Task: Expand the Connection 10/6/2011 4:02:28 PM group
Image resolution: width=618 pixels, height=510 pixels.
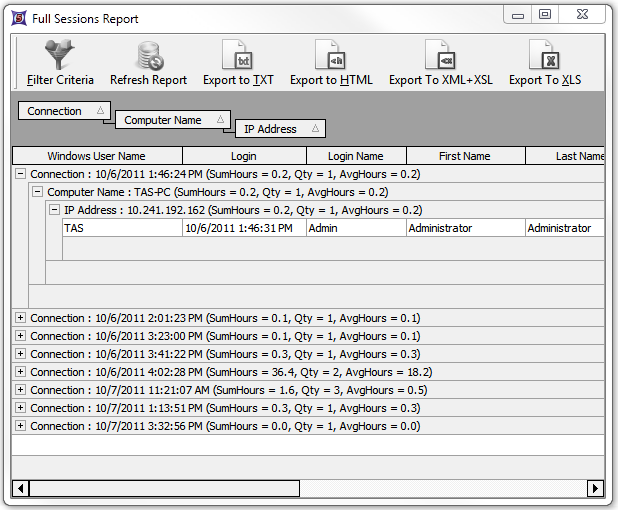Action: pos(21,372)
